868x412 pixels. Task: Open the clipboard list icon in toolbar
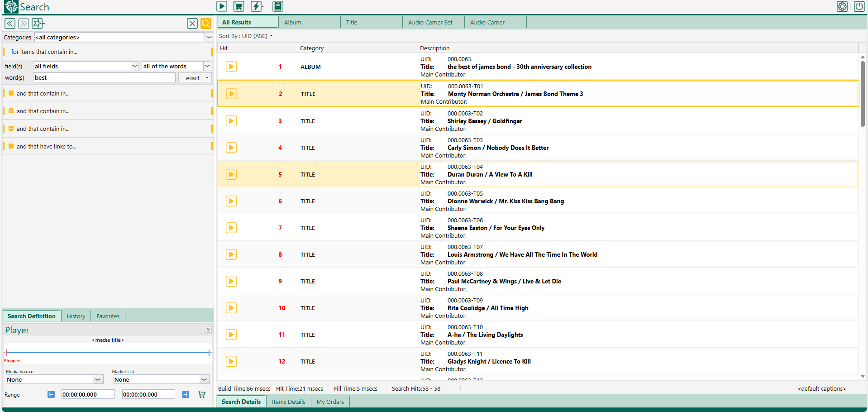(278, 6)
